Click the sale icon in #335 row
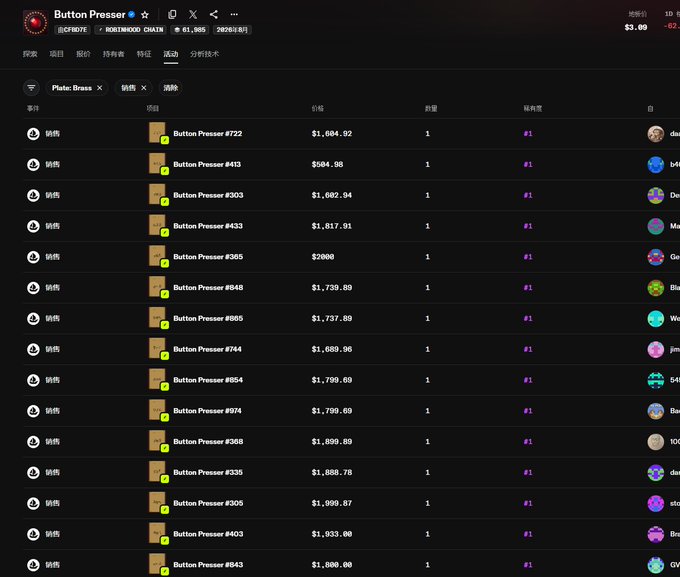680x577 pixels. click(x=33, y=472)
